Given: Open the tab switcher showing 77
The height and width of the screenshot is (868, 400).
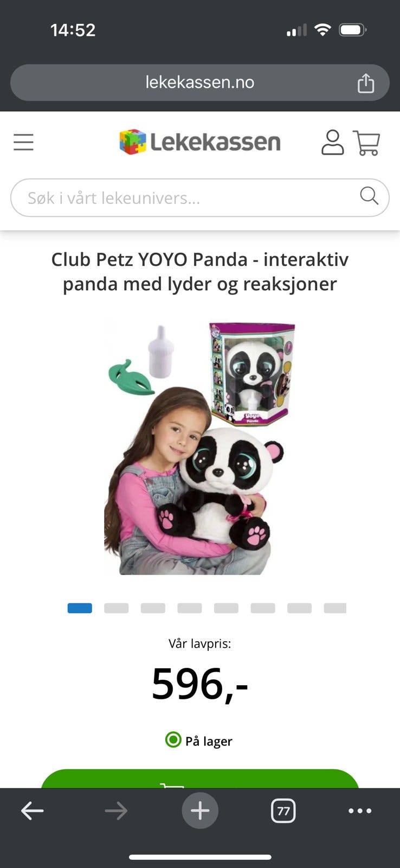Looking at the screenshot, I should pos(283,811).
